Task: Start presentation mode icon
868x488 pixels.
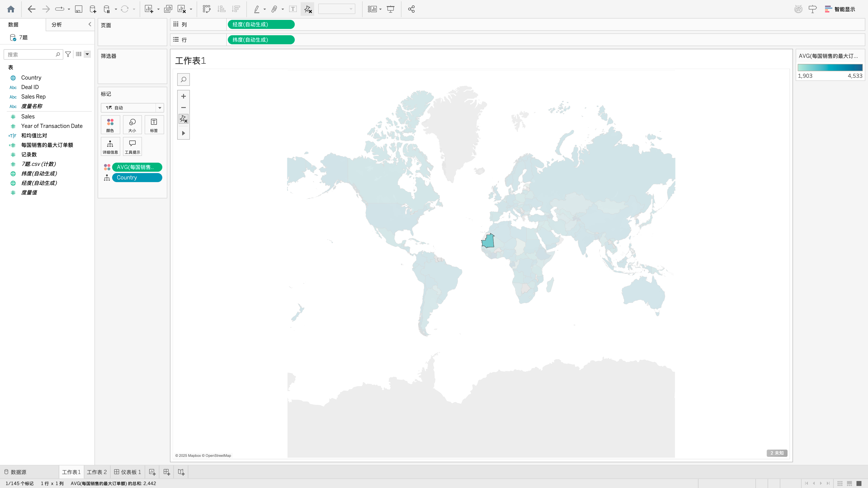Action: 391,9
